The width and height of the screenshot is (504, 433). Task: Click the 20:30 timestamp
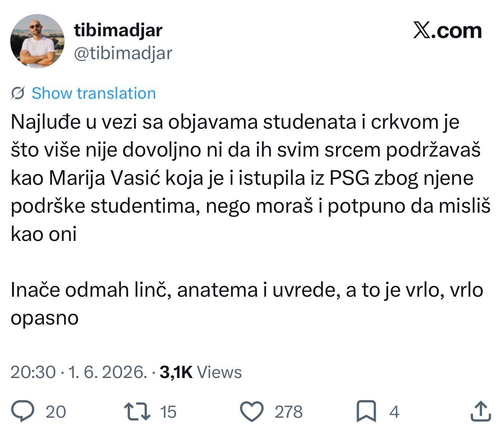(33, 372)
